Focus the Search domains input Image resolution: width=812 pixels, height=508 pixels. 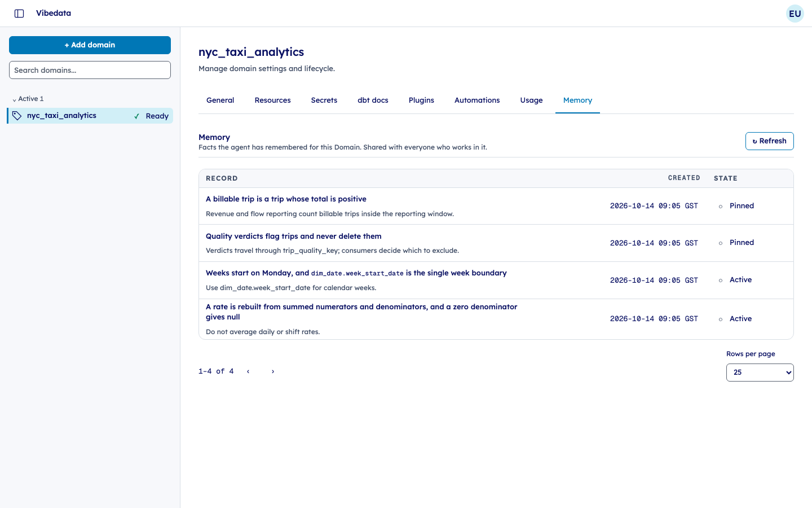coord(90,70)
